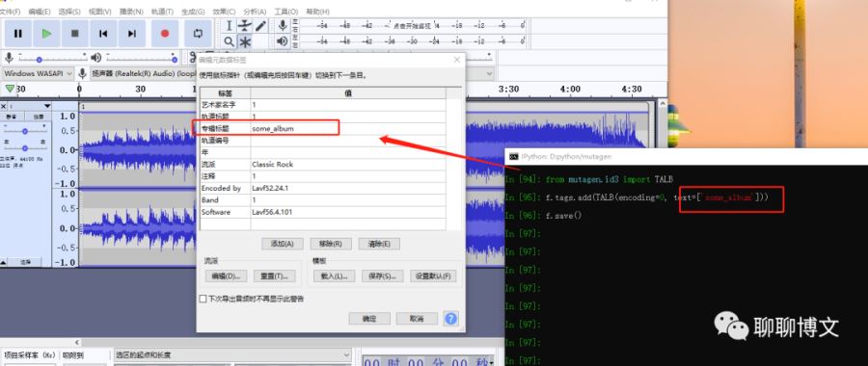Click the red Record button
Viewport: 868px width, 366px height.
164,34
